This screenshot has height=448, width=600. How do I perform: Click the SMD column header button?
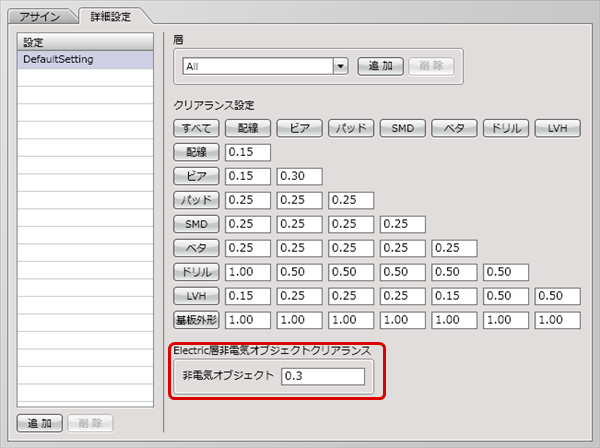click(403, 128)
